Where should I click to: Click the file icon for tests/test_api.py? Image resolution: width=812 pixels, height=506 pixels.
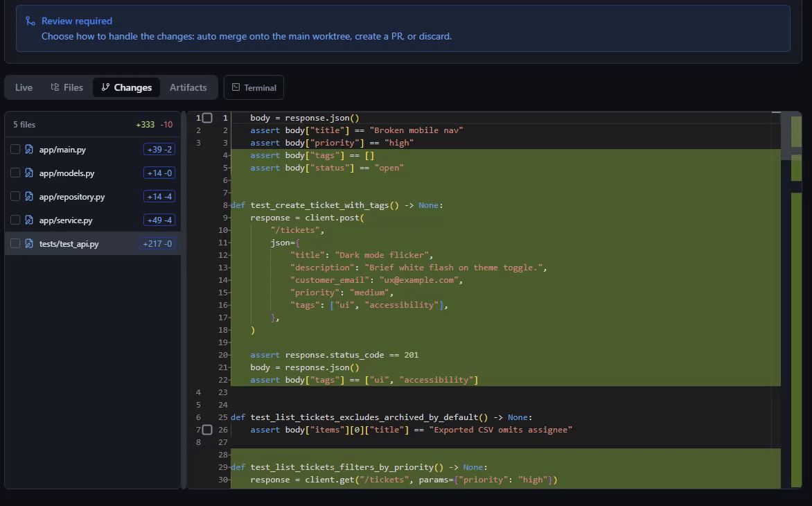coord(29,244)
